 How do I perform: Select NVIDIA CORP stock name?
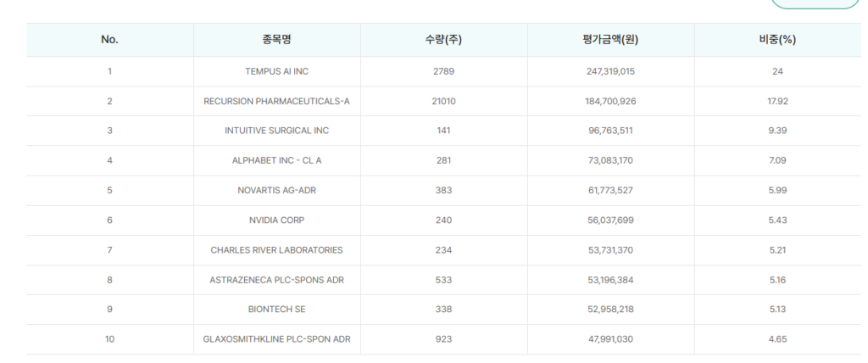tap(277, 221)
